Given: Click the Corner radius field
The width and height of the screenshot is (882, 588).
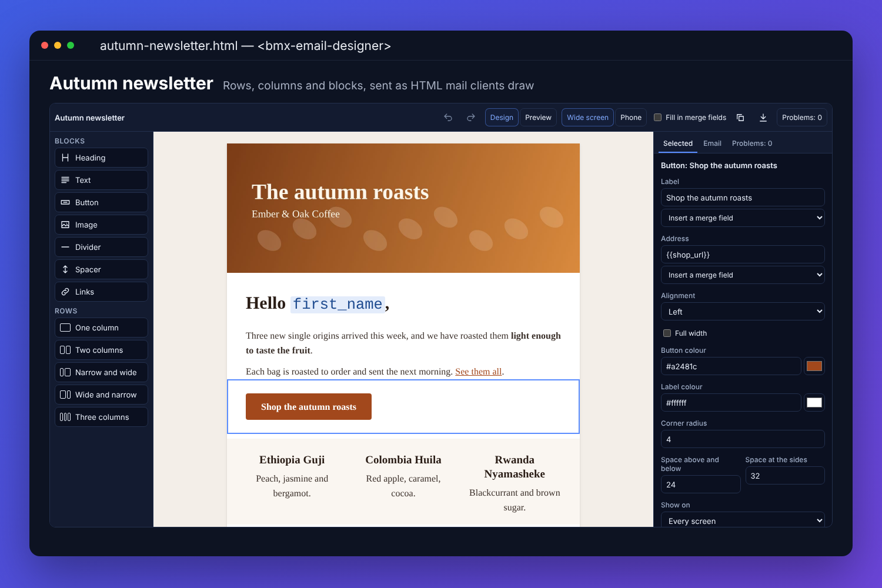Looking at the screenshot, I should pos(743,439).
